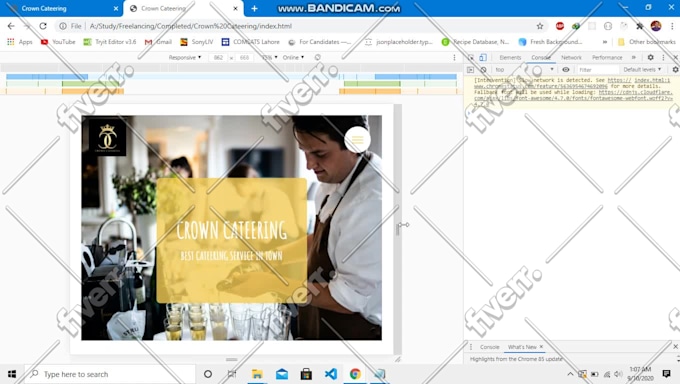
Task: Open the customize DevTools three-dot menu
Action: (663, 57)
